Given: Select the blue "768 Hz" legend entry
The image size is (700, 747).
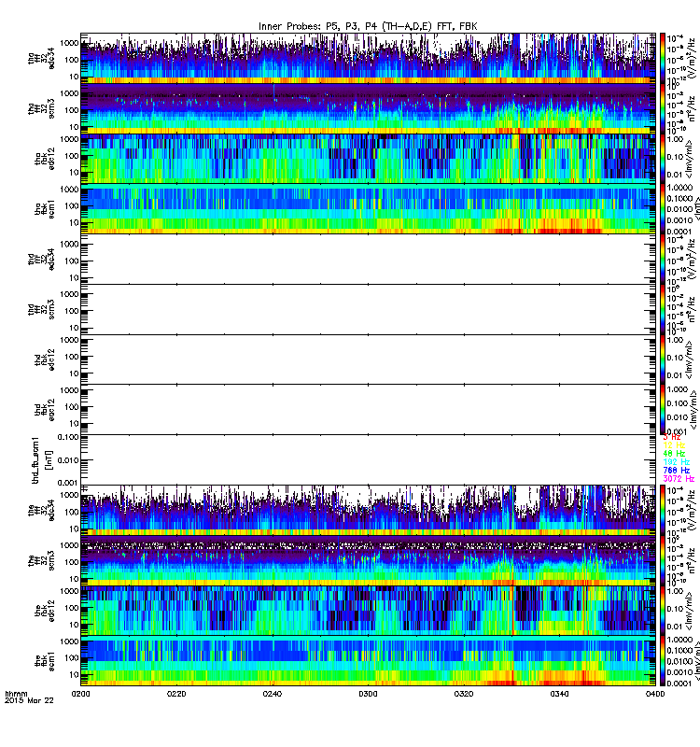Looking at the screenshot, I should 676,471.
